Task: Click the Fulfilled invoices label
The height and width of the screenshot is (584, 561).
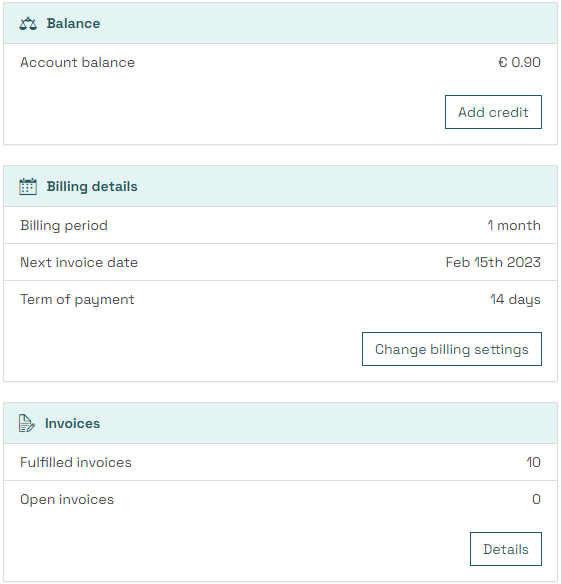Action: [x=76, y=462]
